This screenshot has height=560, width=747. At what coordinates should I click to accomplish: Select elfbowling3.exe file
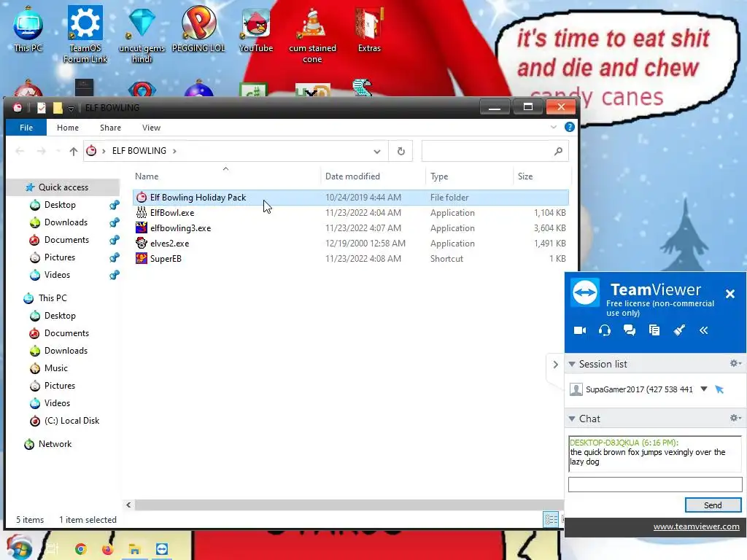tap(351, 228)
